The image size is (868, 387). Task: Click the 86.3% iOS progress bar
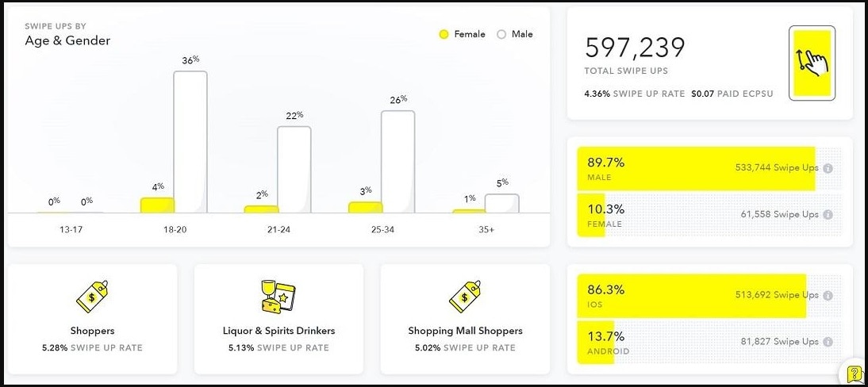[x=691, y=295]
